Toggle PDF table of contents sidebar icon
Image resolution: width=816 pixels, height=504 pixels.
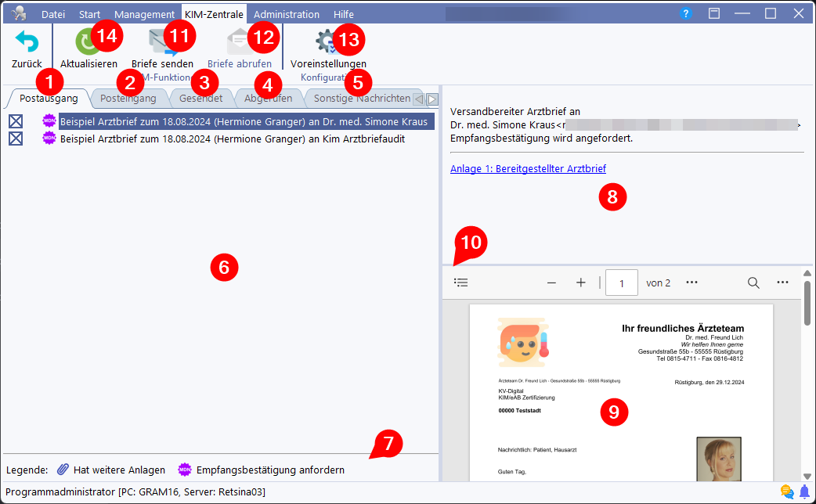(x=461, y=283)
